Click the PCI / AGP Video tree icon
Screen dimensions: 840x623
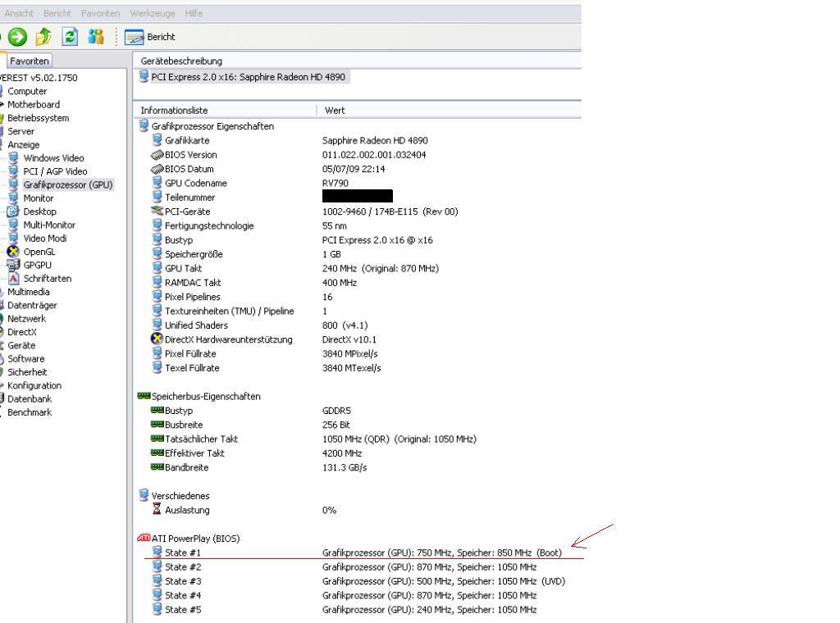[13, 171]
